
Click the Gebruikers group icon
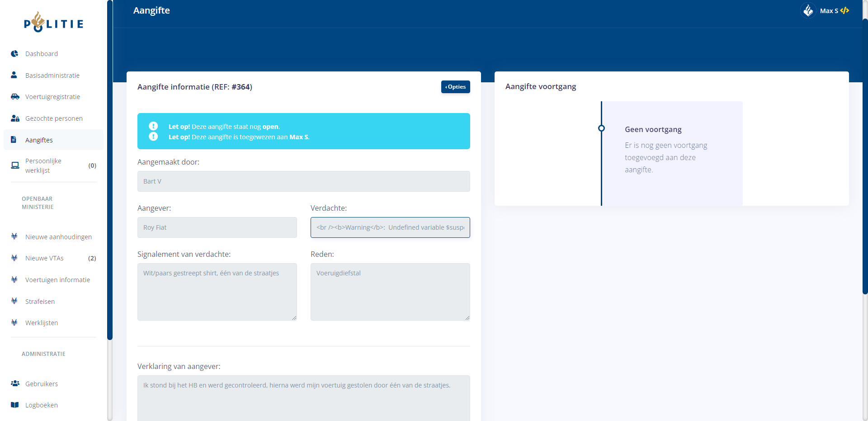tap(15, 383)
